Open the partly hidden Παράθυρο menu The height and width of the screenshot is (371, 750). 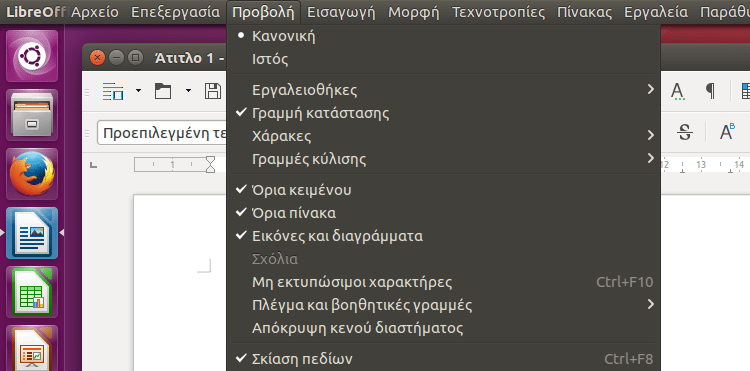(724, 12)
